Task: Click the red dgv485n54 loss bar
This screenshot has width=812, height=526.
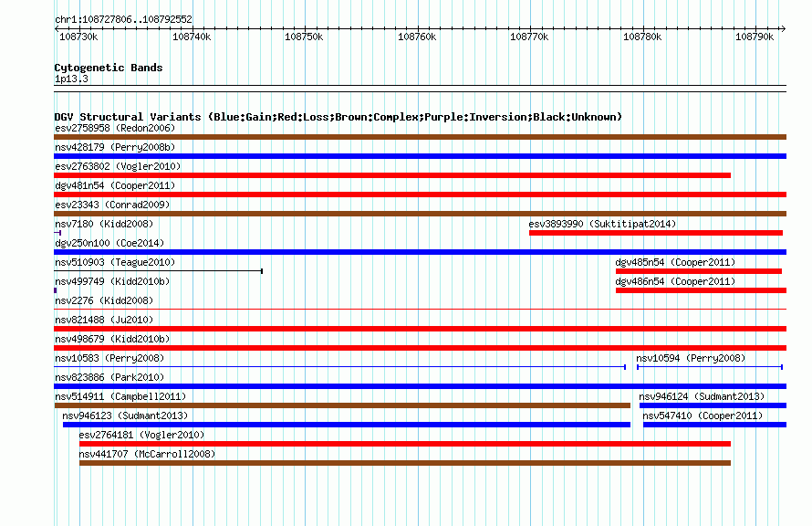Action: click(x=699, y=271)
